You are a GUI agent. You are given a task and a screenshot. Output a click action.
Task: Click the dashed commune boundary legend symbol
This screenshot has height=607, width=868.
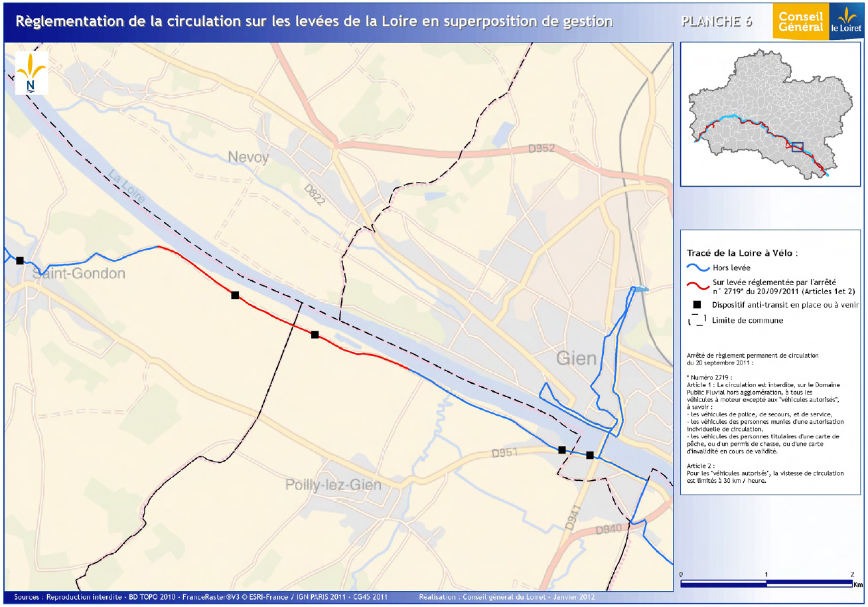pyautogui.click(x=697, y=320)
